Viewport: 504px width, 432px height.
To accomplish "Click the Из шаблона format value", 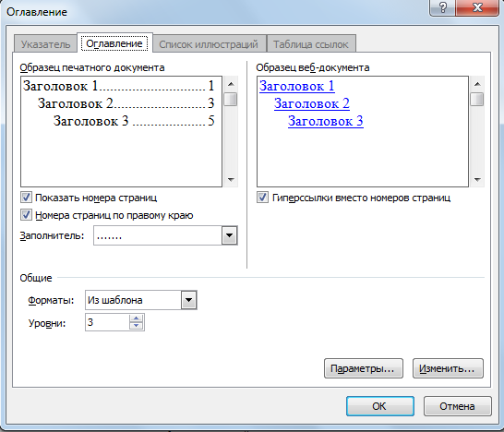I will tap(114, 300).
